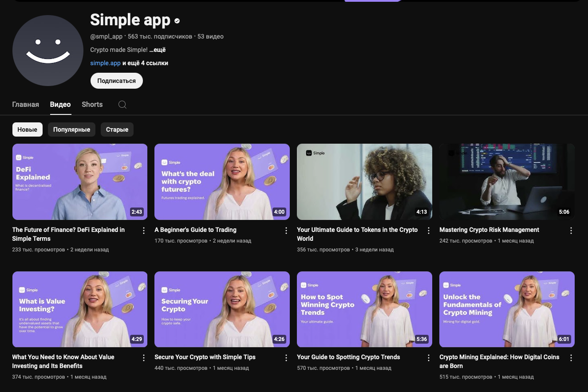The height and width of the screenshot is (392, 588).
Task: Switch to the Главная tab
Action: click(26, 105)
